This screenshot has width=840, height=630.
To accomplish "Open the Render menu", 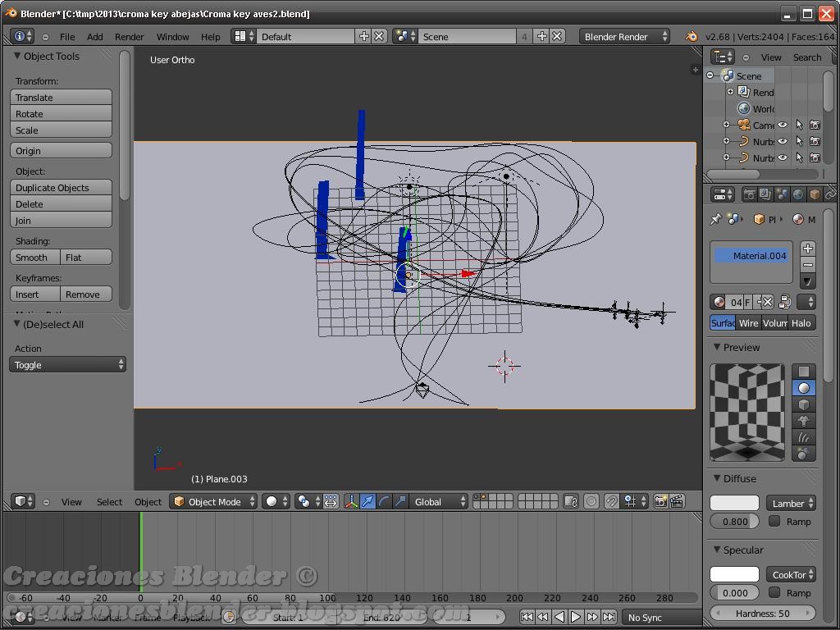I will pos(129,36).
